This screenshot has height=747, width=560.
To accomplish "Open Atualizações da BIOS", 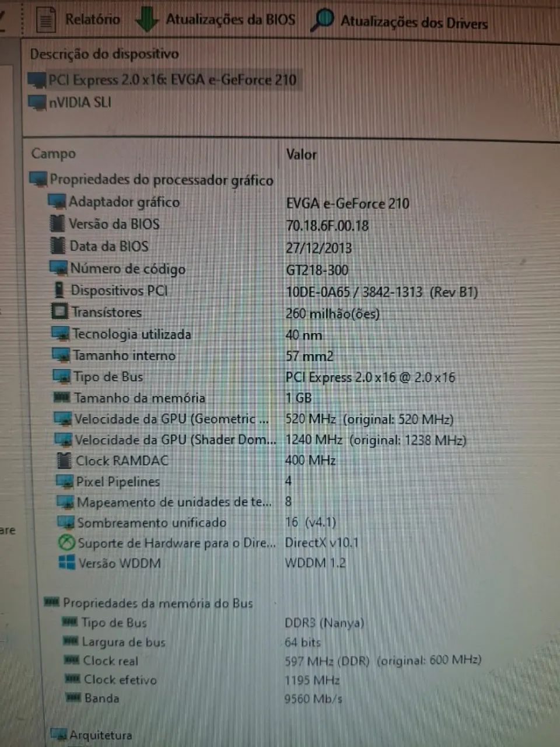I will 215,19.
